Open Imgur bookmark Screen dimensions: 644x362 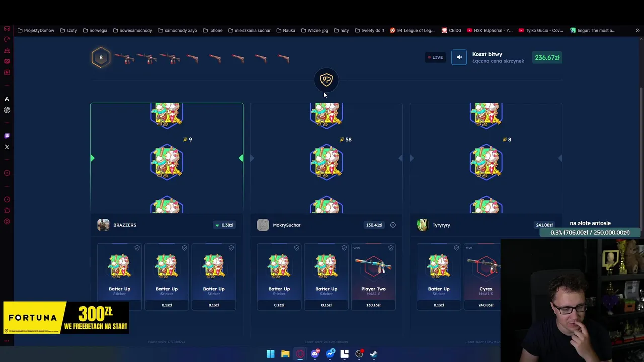593,30
